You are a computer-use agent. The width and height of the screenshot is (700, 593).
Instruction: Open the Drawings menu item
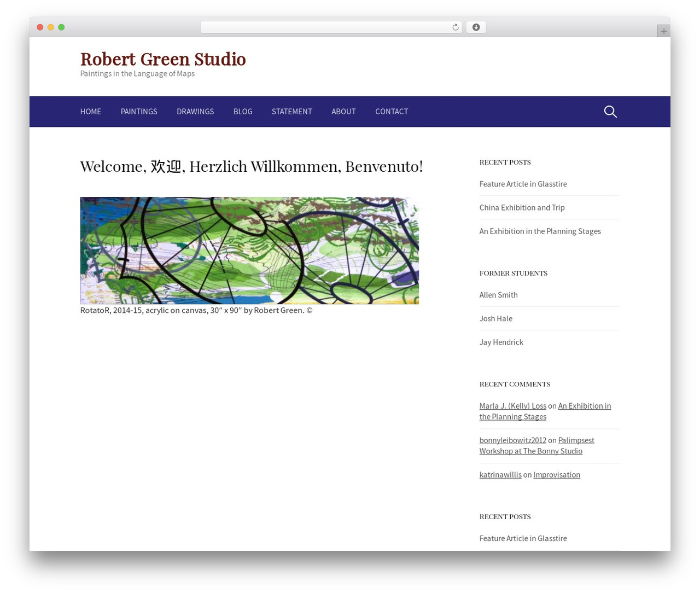pos(195,112)
